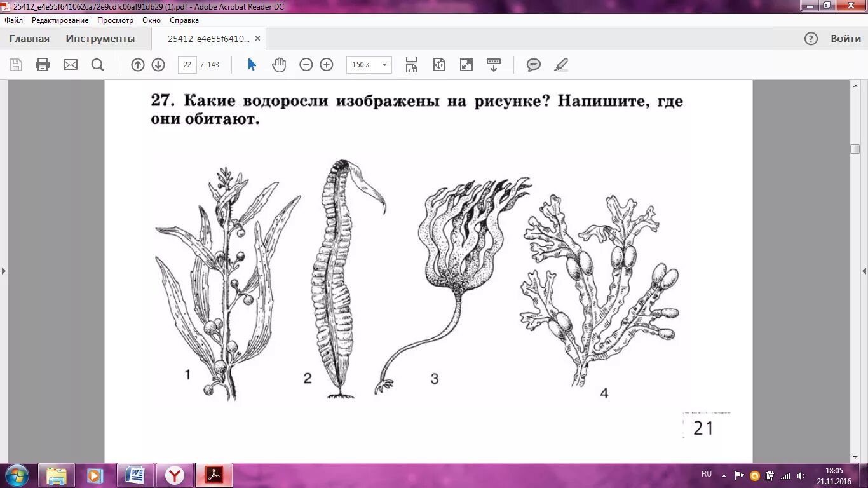Open Yandex browser from taskbar
The width and height of the screenshot is (868, 488).
click(x=174, y=475)
